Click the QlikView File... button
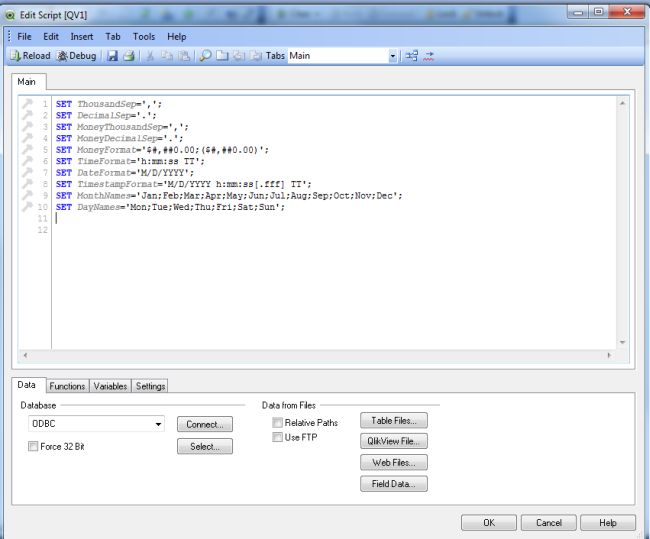 click(394, 441)
